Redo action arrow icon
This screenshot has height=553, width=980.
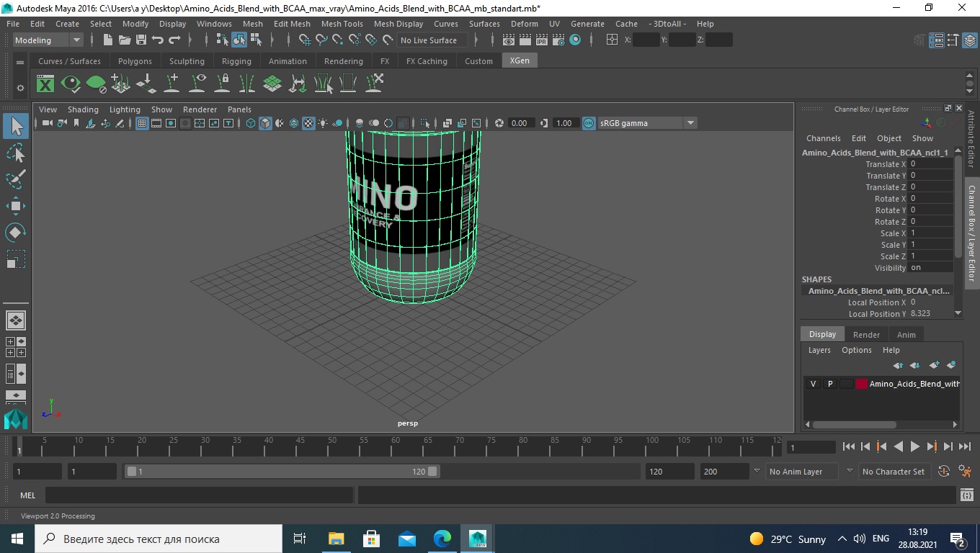pyautogui.click(x=174, y=40)
